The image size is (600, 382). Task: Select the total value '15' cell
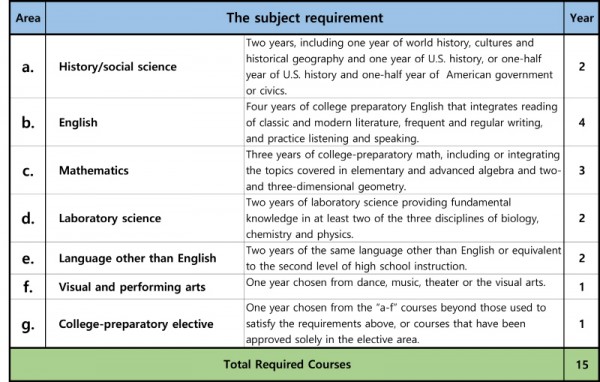(581, 364)
